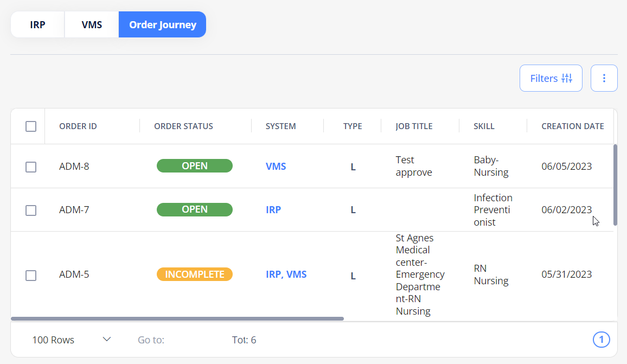Check the box for order ADM-8
This screenshot has width=627, height=364.
(x=31, y=167)
